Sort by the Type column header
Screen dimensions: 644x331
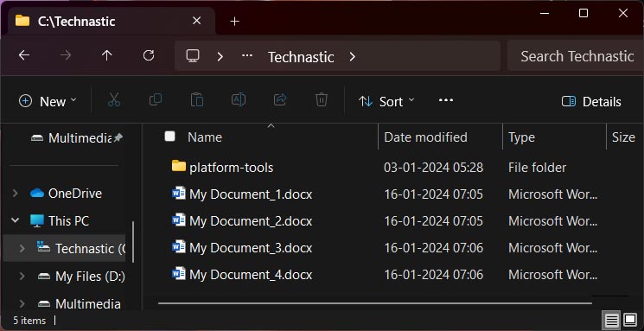pos(521,137)
